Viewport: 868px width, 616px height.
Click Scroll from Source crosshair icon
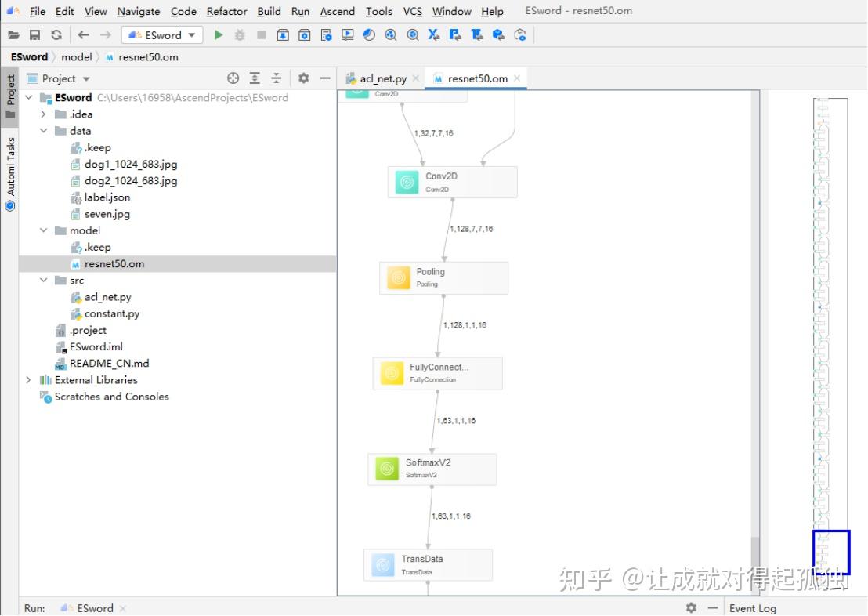[x=233, y=78]
